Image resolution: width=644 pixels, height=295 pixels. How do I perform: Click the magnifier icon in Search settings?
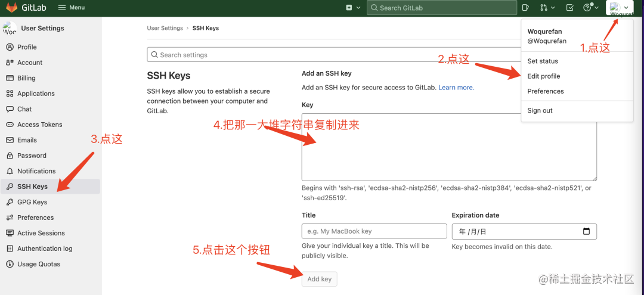pyautogui.click(x=154, y=55)
